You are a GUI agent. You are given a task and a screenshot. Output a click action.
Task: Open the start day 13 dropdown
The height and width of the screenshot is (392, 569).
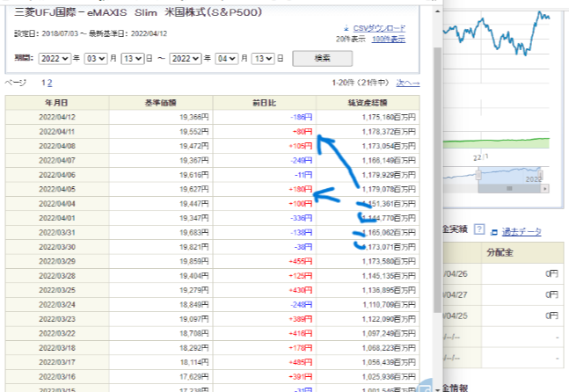click(133, 58)
